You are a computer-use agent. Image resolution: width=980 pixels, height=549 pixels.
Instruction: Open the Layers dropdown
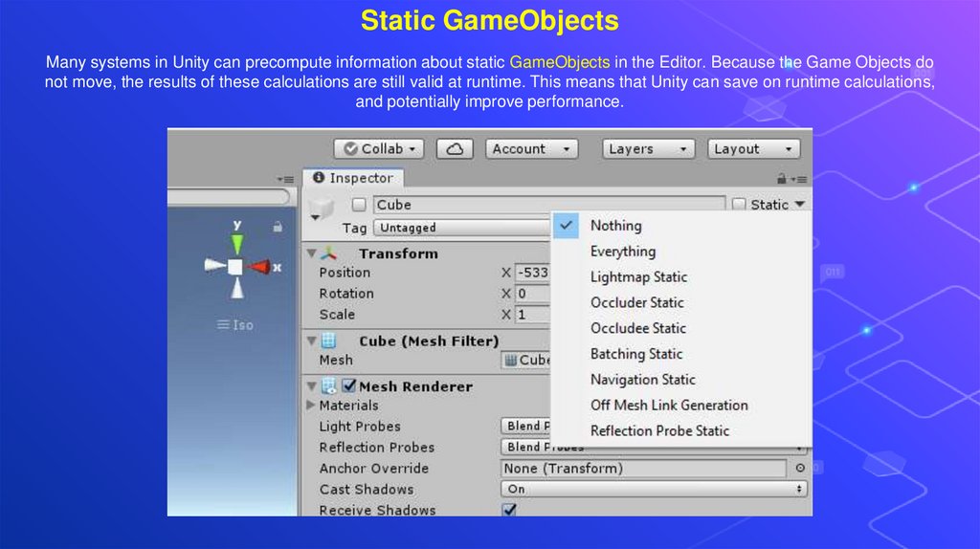tap(648, 148)
